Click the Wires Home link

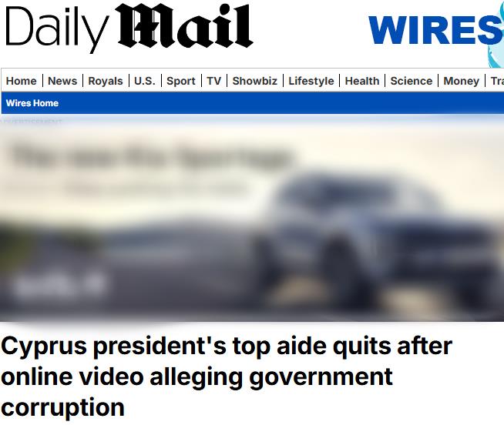pyautogui.click(x=32, y=103)
